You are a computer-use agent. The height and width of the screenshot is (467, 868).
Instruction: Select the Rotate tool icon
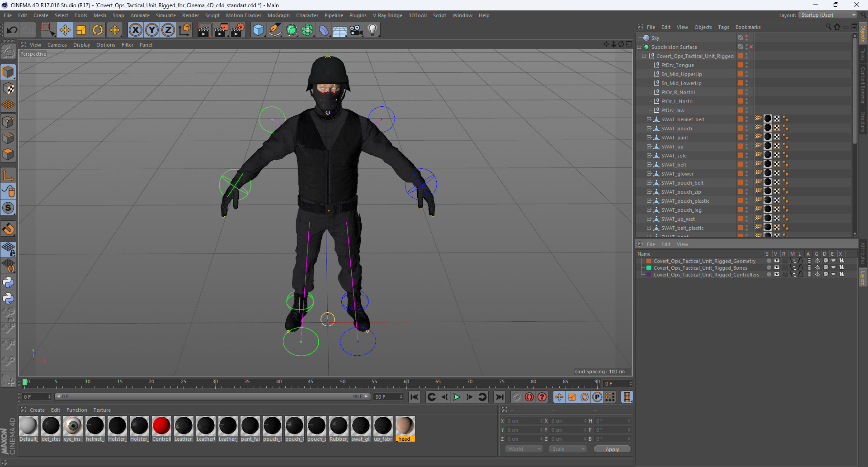[x=98, y=30]
